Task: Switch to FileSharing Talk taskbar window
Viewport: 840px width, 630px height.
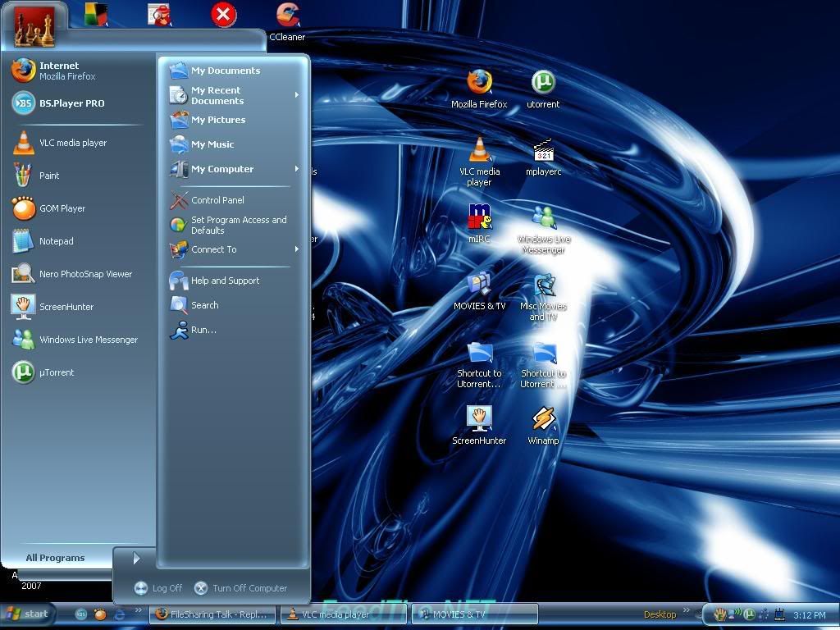Action: pyautogui.click(x=212, y=614)
